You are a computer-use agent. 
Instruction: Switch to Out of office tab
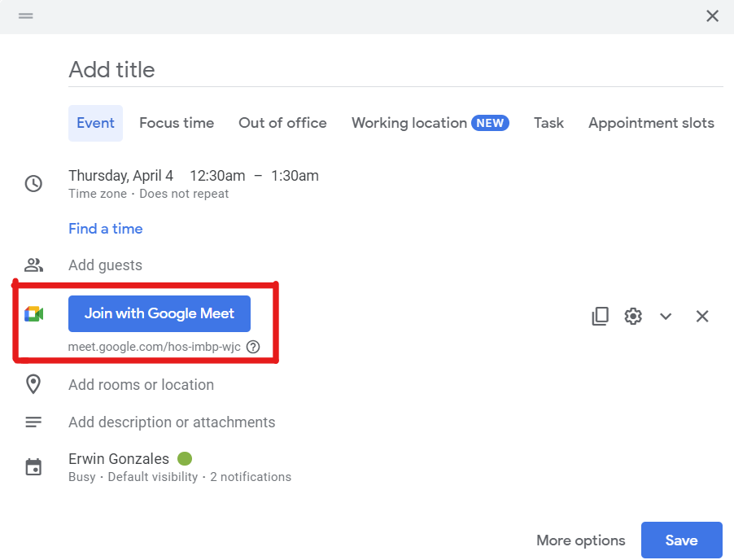click(x=282, y=123)
